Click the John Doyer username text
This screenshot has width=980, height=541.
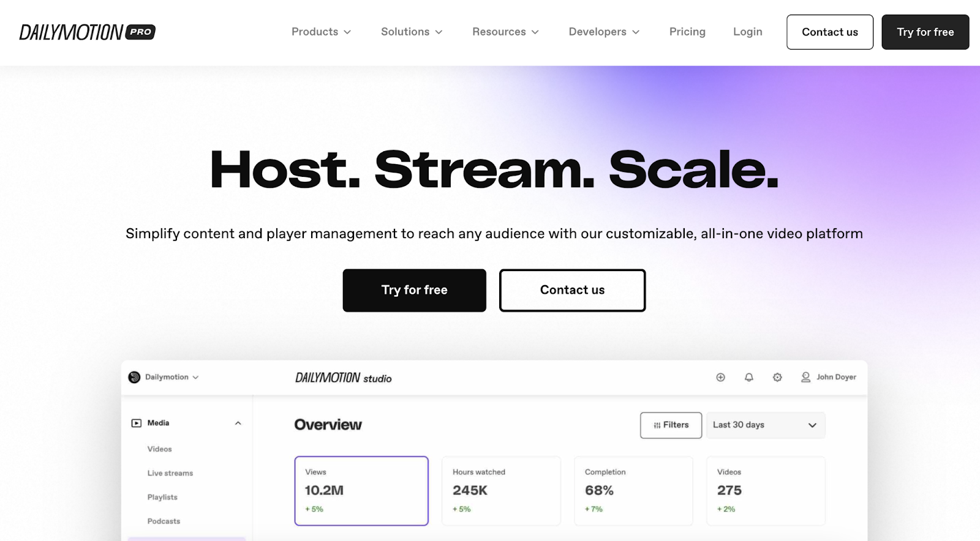[x=836, y=377]
